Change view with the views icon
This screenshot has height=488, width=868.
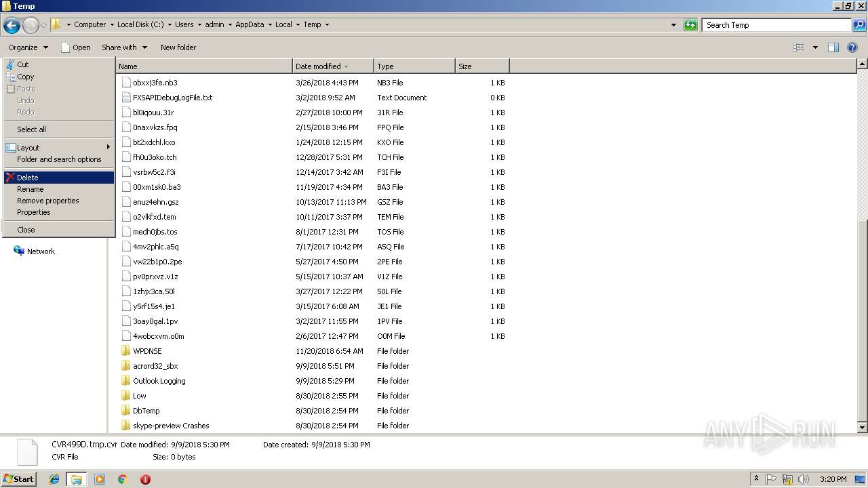tap(799, 47)
